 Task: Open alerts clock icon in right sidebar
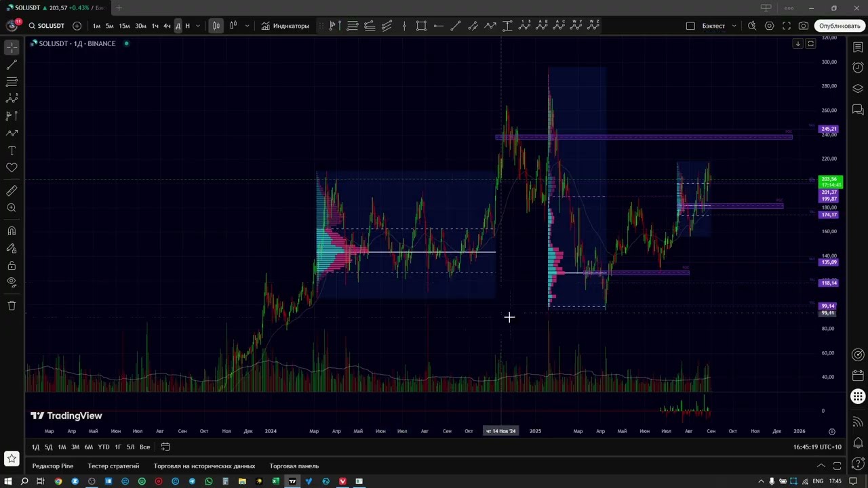(x=858, y=68)
